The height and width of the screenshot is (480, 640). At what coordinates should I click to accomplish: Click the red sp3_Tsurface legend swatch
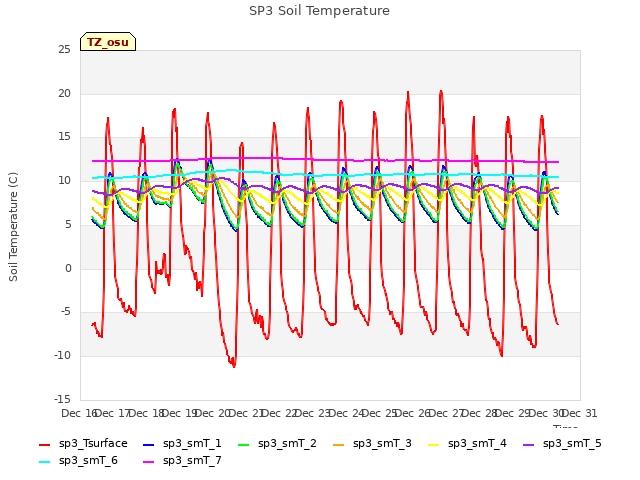pos(44,444)
